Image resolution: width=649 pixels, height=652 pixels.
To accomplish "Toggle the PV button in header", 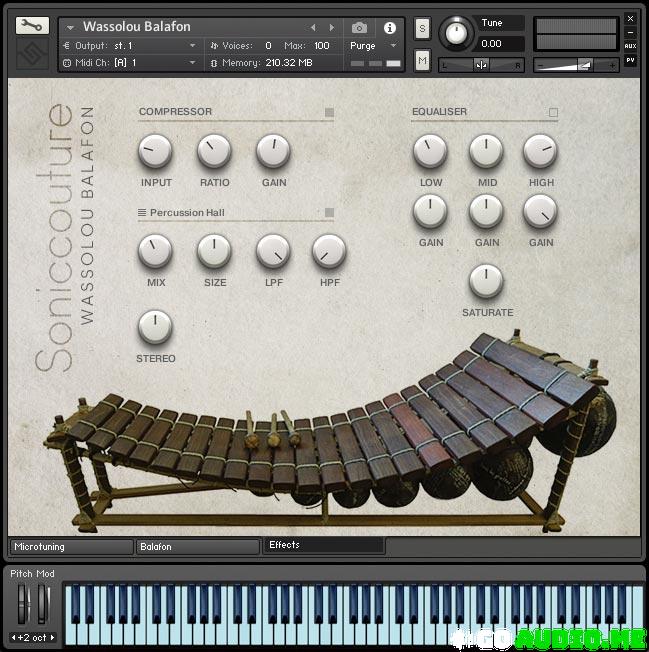I will click(x=630, y=60).
